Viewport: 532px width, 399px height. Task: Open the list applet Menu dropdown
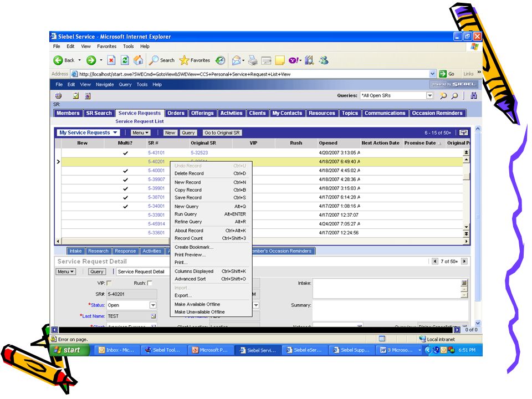click(140, 132)
